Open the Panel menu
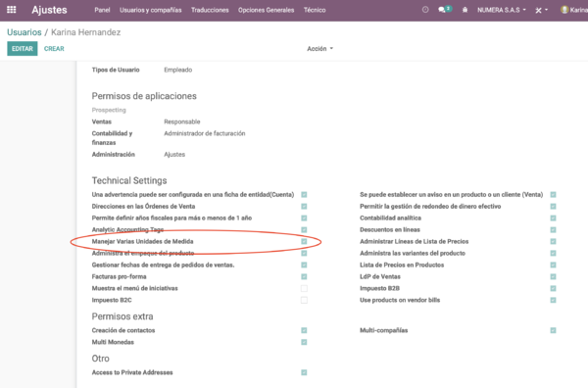The height and width of the screenshot is (388, 588). coord(102,10)
